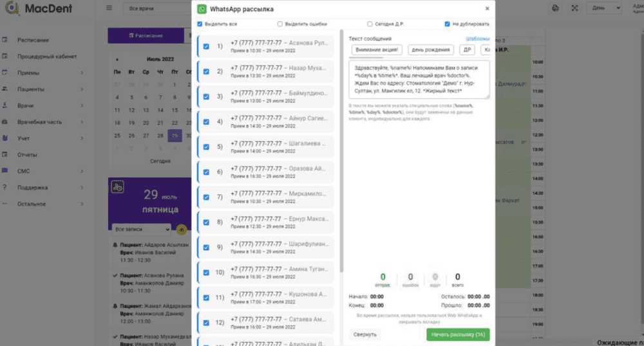This screenshot has width=644, height=346.
Task: Expand the Приемы sidebar submenu
Action: pos(82,73)
